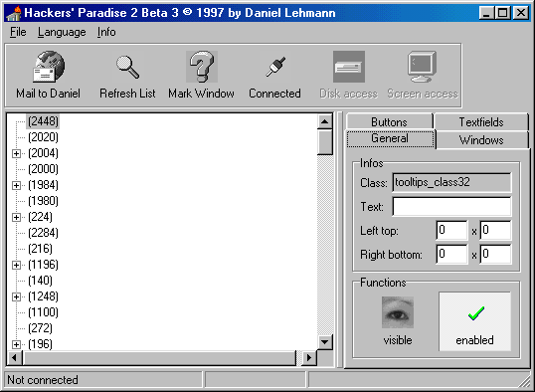Click the application icon in the title bar
The height and width of the screenshot is (392, 535).
pos(14,13)
